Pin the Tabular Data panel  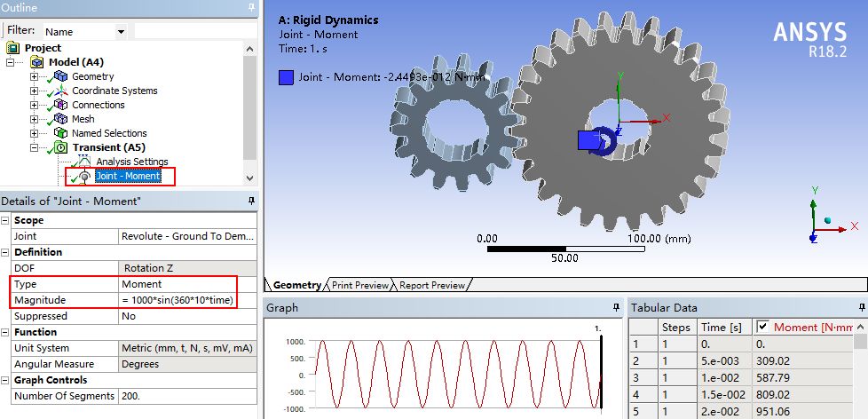point(862,308)
